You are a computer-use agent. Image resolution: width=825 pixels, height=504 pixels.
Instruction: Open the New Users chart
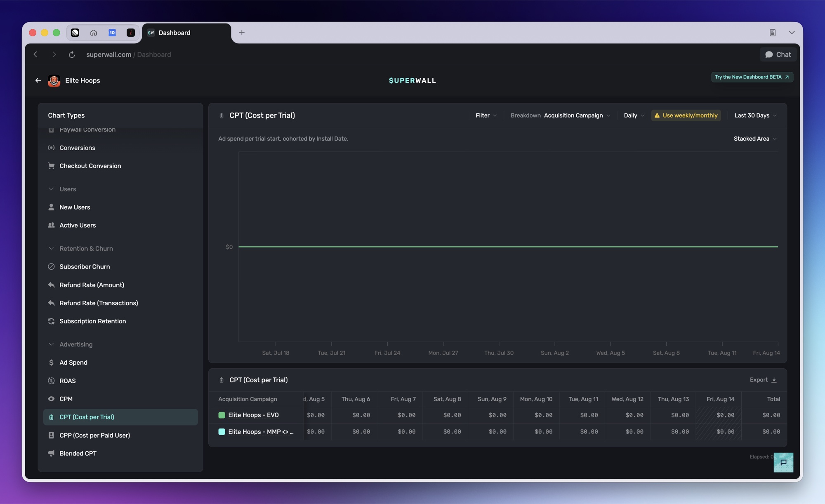tap(75, 207)
